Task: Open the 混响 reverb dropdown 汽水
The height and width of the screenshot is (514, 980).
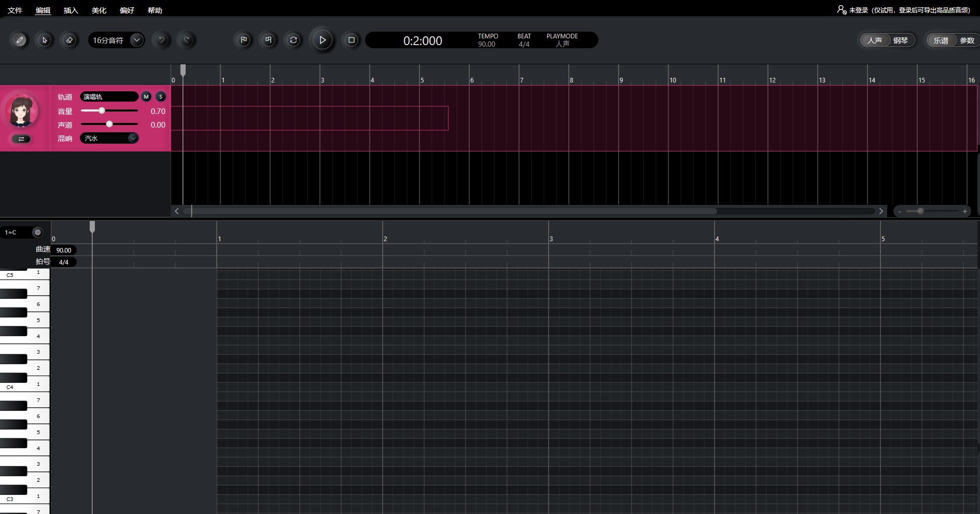Action: tap(109, 138)
